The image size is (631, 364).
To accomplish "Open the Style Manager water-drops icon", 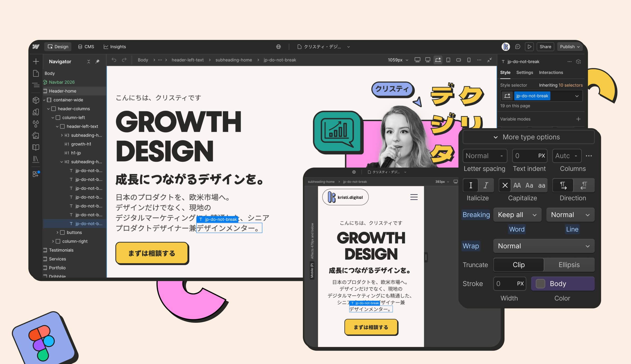I will coord(36,124).
